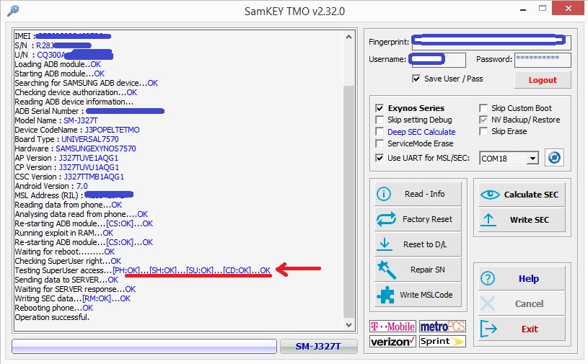Click the "Hardware : SAMSUNGEXYNOS7570" log line
588x364 pixels.
[75, 148]
